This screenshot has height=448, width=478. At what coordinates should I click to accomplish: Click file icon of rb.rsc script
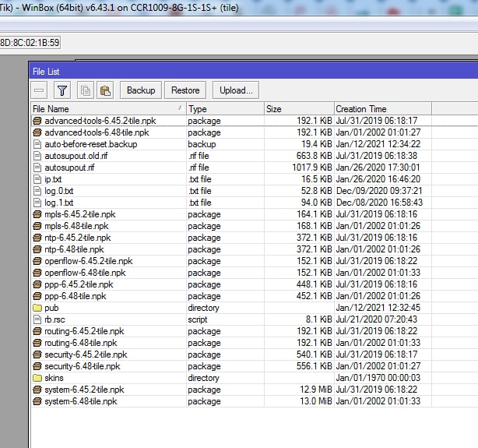coord(37,319)
